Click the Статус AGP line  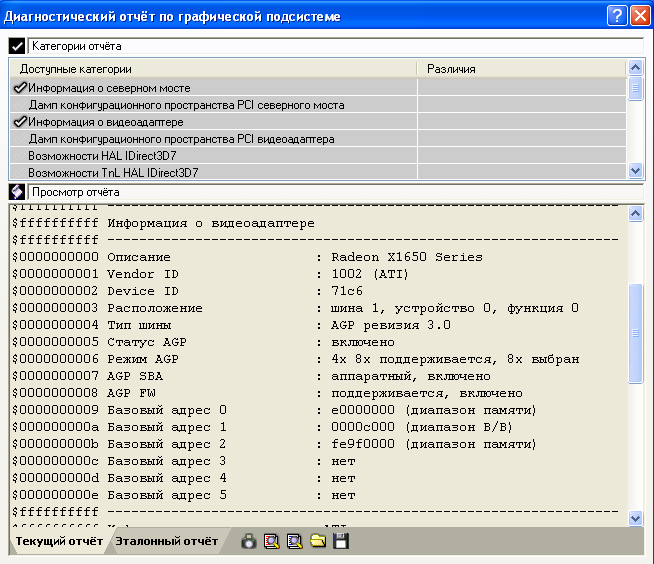coord(203,342)
